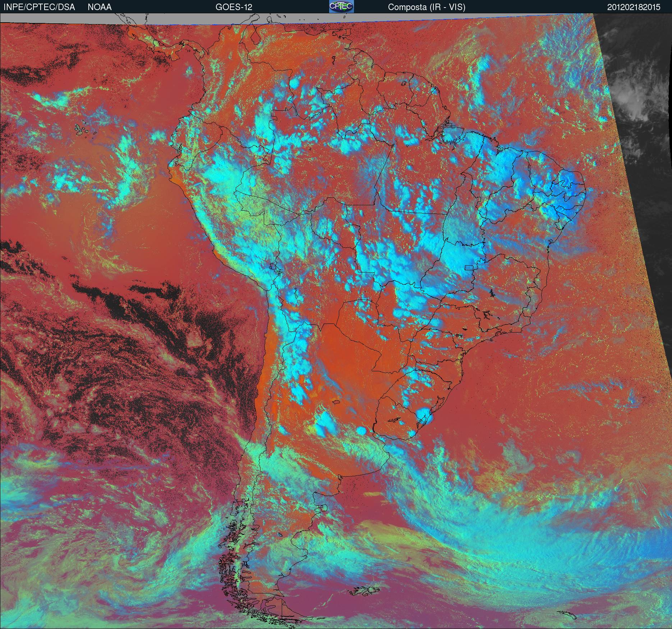The image size is (672, 629).
Task: Click the CPTEC logo in the header
Action: coord(341,6)
